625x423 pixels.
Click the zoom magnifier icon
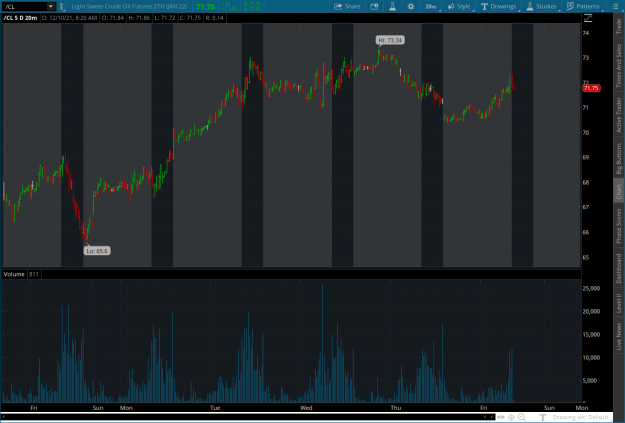(x=521, y=417)
